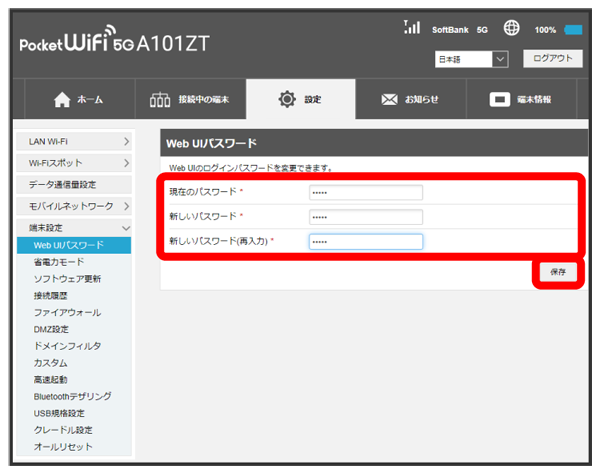This screenshot has height=473, width=600.
Task: Click the 現在のパスワード input field
Action: [365, 193]
